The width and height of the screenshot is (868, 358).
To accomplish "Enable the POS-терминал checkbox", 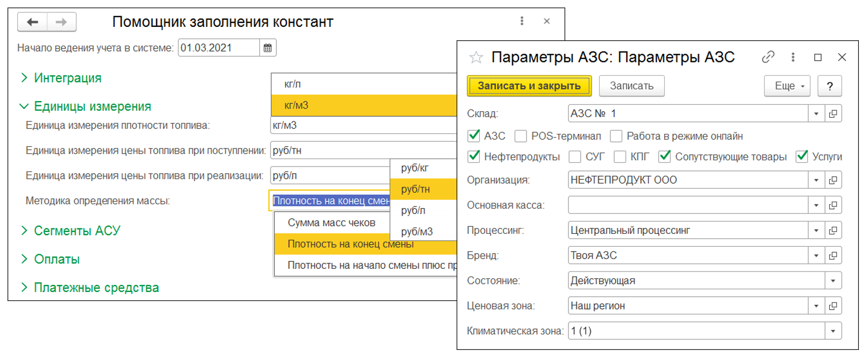I will (x=521, y=136).
